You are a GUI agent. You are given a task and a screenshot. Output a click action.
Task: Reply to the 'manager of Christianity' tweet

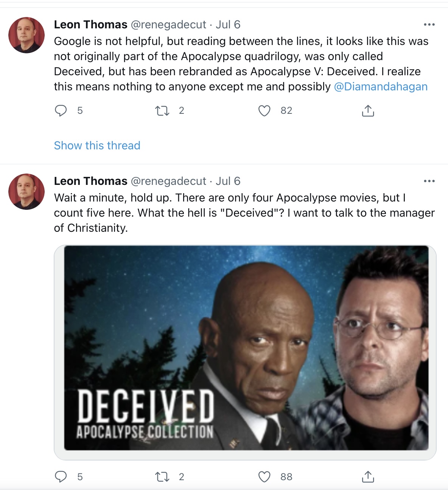tap(61, 477)
